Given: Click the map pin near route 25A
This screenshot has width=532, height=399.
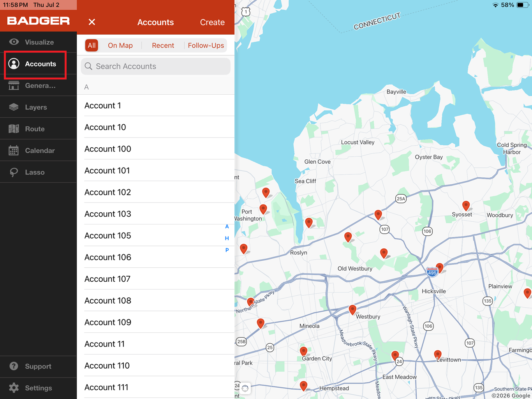Looking at the screenshot, I should point(378,215).
